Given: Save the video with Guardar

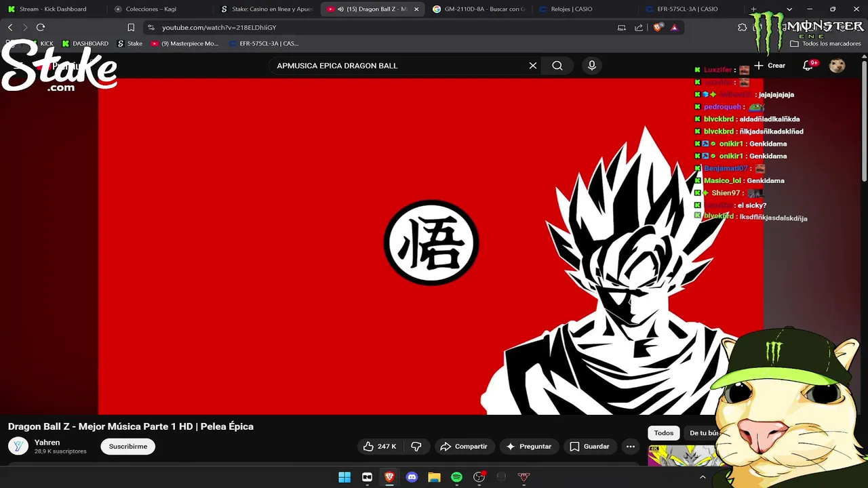Looking at the screenshot, I should point(589,447).
